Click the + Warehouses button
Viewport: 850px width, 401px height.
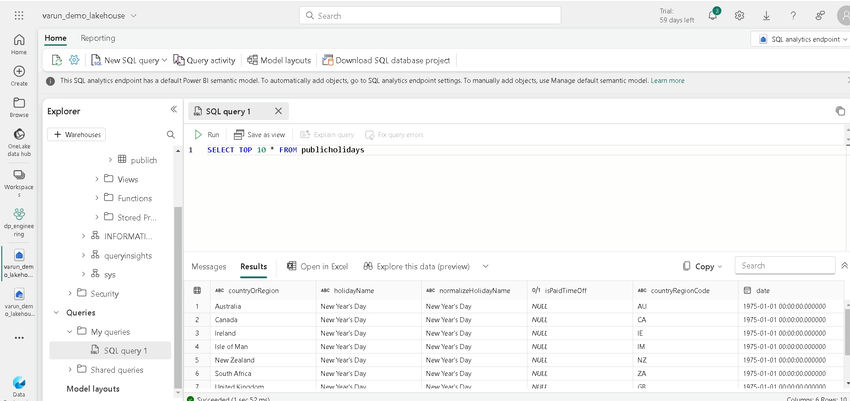pyautogui.click(x=76, y=134)
